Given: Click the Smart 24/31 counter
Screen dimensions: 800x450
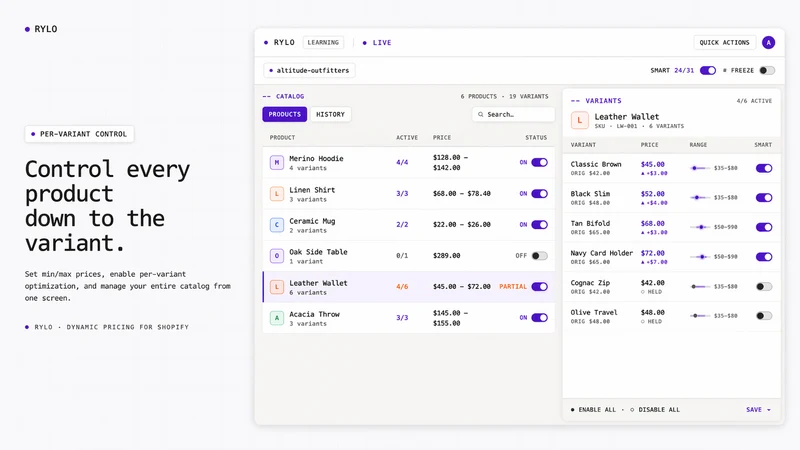Looking at the screenshot, I should click(x=672, y=70).
